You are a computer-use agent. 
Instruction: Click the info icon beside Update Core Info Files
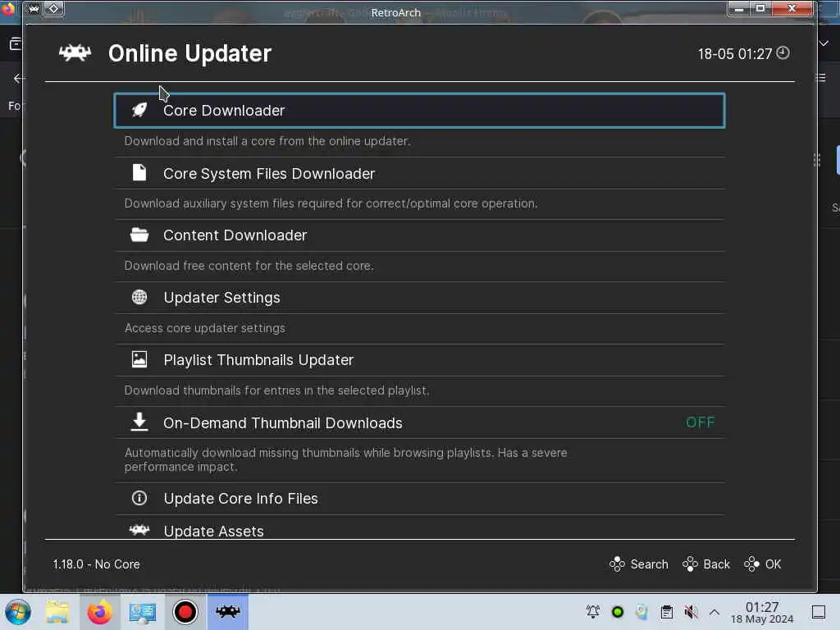[x=139, y=498]
